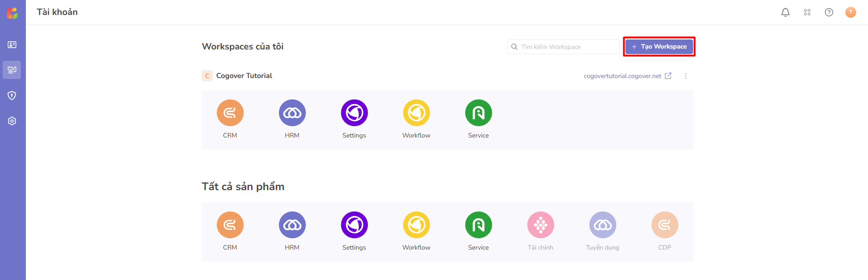
Task: Open the CDP product icon
Action: 665,225
